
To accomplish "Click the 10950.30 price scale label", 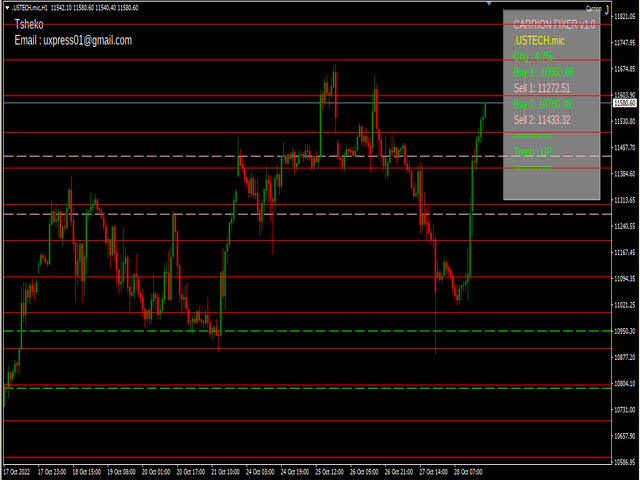I will [625, 331].
